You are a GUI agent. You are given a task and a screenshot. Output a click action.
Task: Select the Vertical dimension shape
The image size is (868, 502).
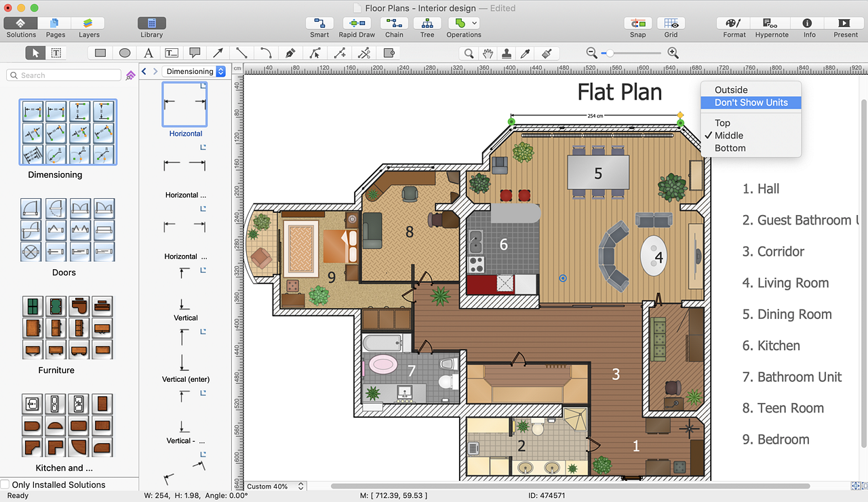click(x=185, y=290)
